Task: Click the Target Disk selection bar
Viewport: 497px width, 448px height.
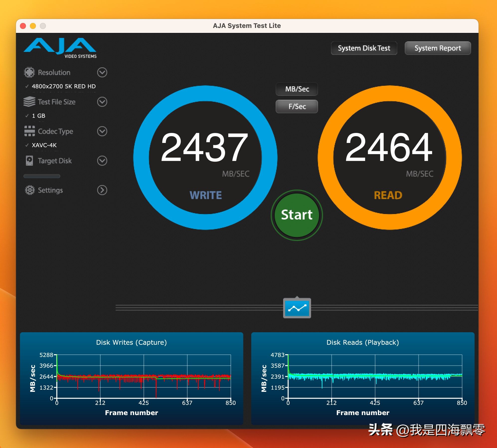Action: (42, 176)
